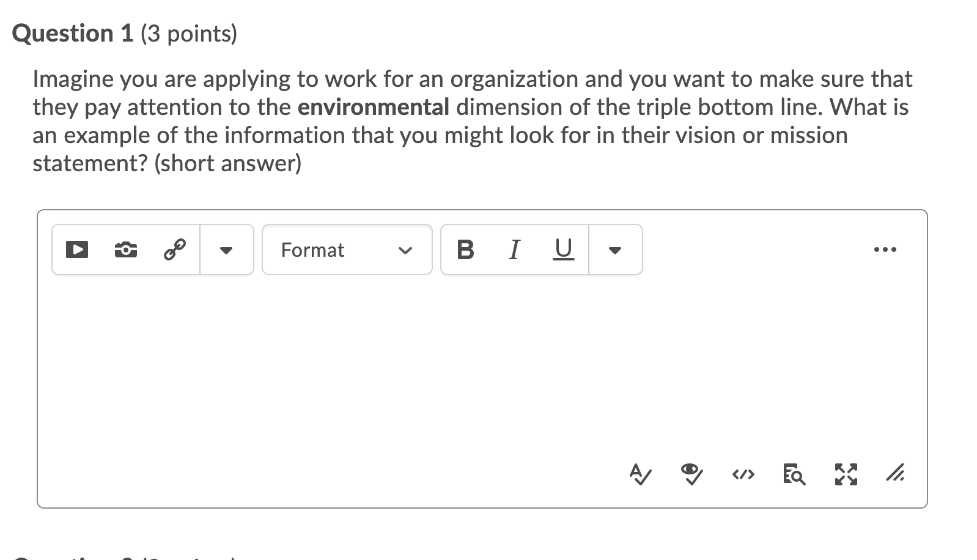
Task: Switch the editor to fullscreen mode
Action: click(846, 474)
